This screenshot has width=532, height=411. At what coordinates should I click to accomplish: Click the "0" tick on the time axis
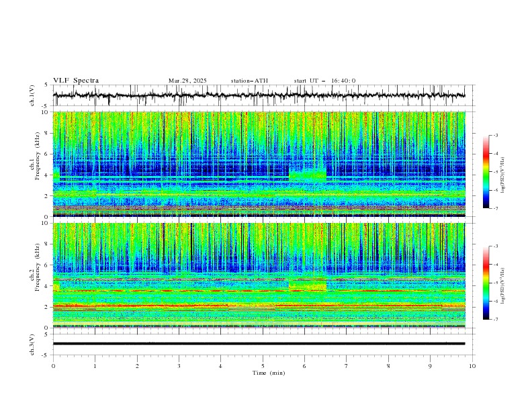(x=53, y=366)
